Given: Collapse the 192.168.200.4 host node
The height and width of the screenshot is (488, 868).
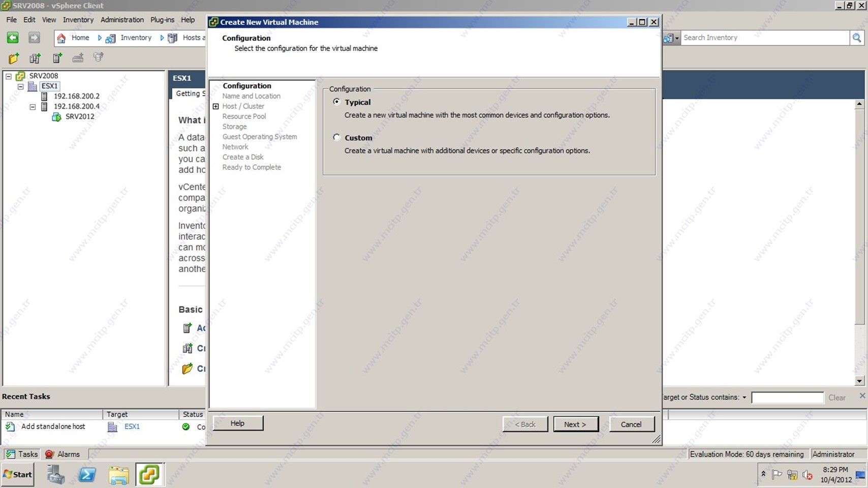Looking at the screenshot, I should coord(33,107).
